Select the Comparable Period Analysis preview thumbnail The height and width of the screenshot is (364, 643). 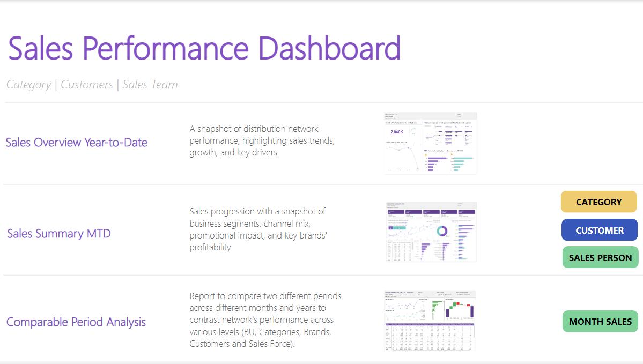(x=430, y=321)
